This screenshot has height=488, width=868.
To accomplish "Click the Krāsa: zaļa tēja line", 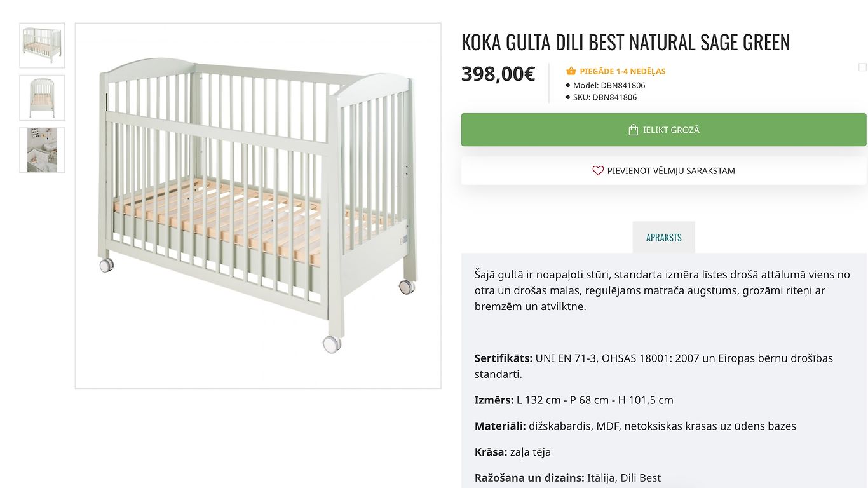I will pyautogui.click(x=512, y=452).
